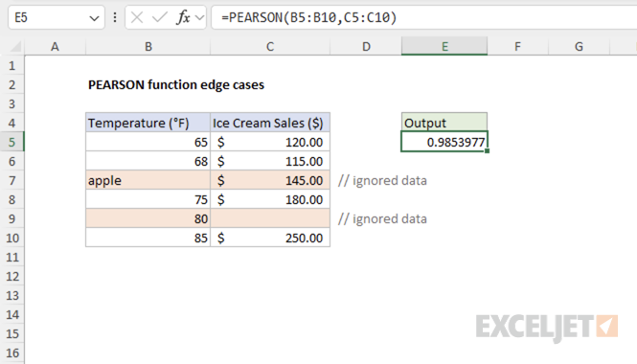Click the temperature cell with 65
This screenshot has height=364, width=637.
click(148, 142)
